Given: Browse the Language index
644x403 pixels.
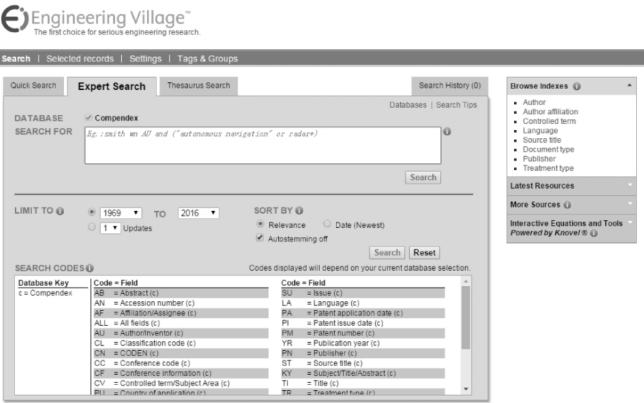Looking at the screenshot, I should click(540, 131).
